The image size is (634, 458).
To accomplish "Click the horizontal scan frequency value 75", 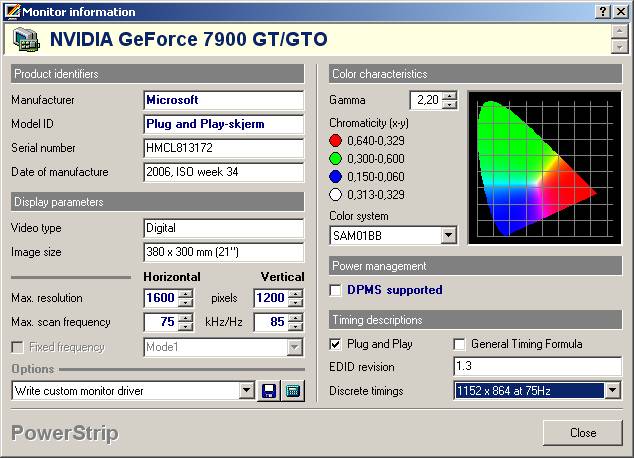I will pos(161,322).
